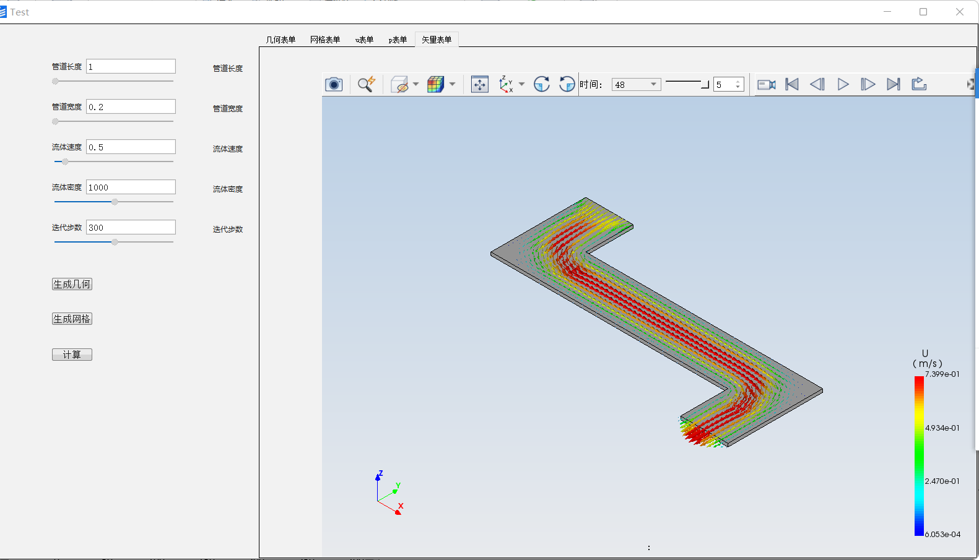Click the XYZ axis view orientation icon
This screenshot has width=979, height=560.
[x=507, y=84]
